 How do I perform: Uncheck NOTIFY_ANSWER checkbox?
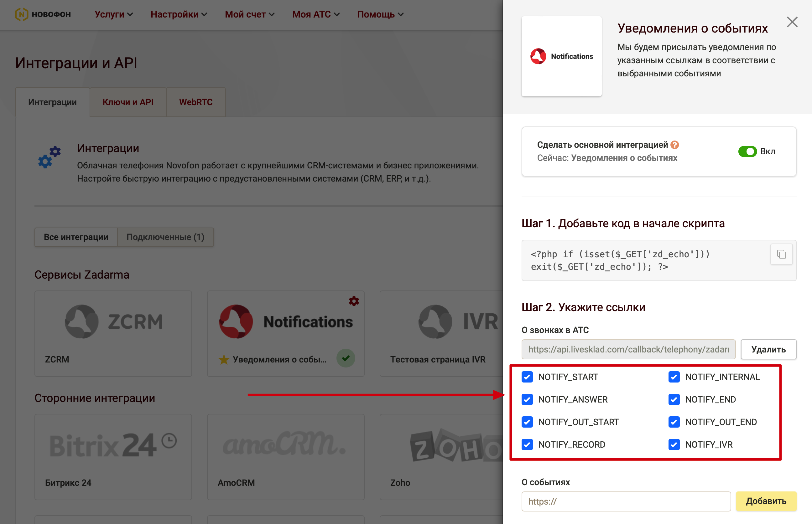coord(527,399)
